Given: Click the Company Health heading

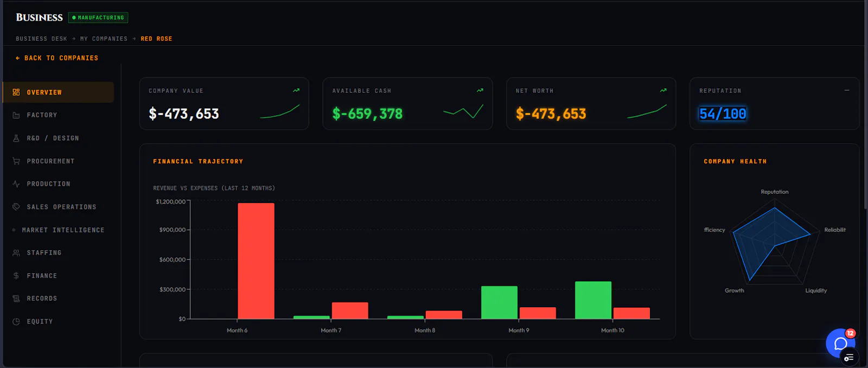Looking at the screenshot, I should 735,161.
